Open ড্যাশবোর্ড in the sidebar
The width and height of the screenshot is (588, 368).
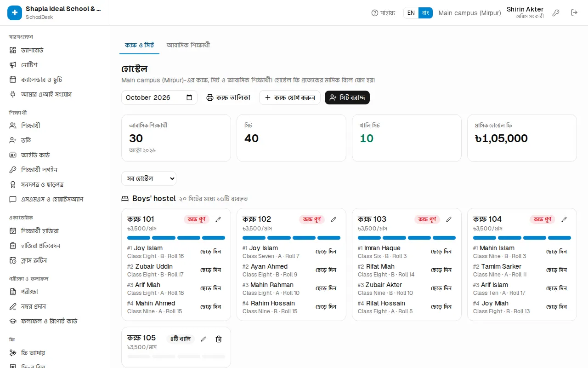(55, 50)
